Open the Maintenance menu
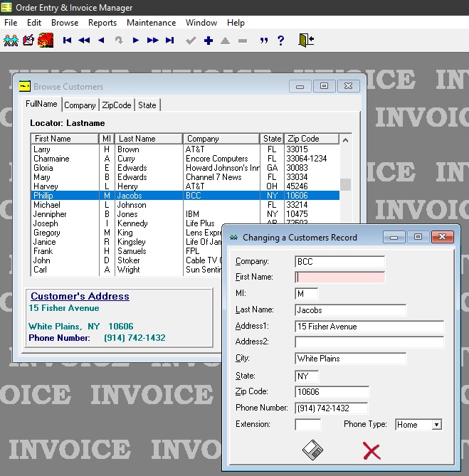This screenshot has height=476, width=469. 151,23
